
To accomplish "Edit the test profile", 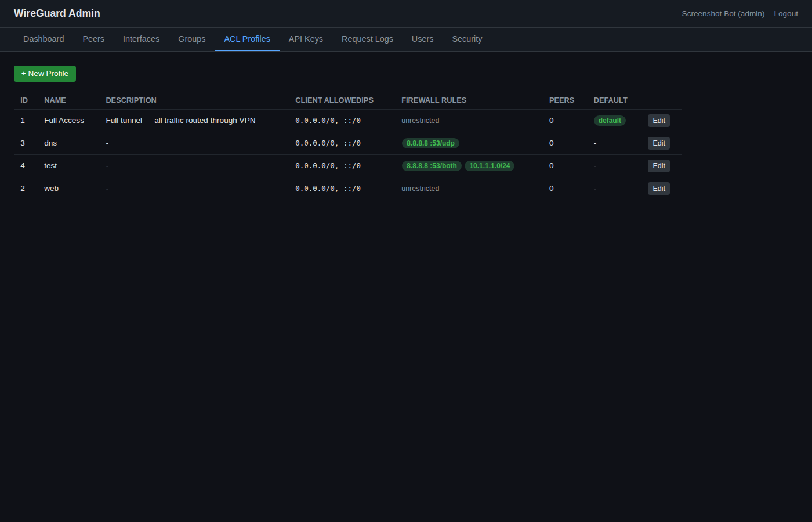I will (658, 165).
